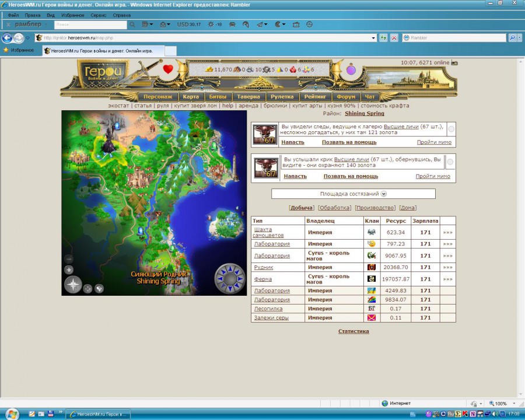Click the clan icon in the Рудник row
This screenshot has height=420, width=525.
(x=372, y=267)
